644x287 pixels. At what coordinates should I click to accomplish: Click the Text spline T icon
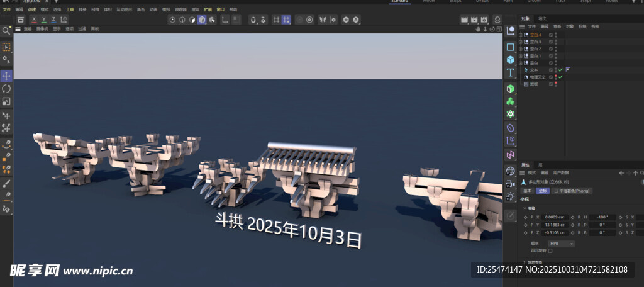coord(511,73)
